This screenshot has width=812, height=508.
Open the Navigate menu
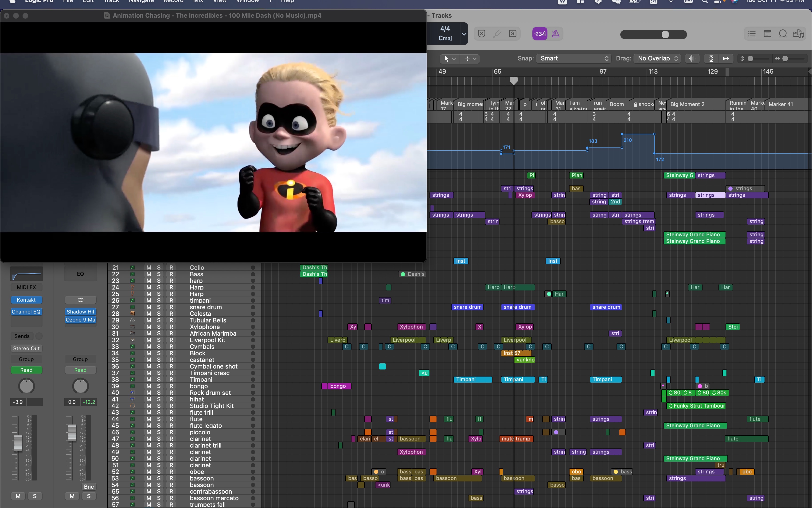tap(141, 1)
